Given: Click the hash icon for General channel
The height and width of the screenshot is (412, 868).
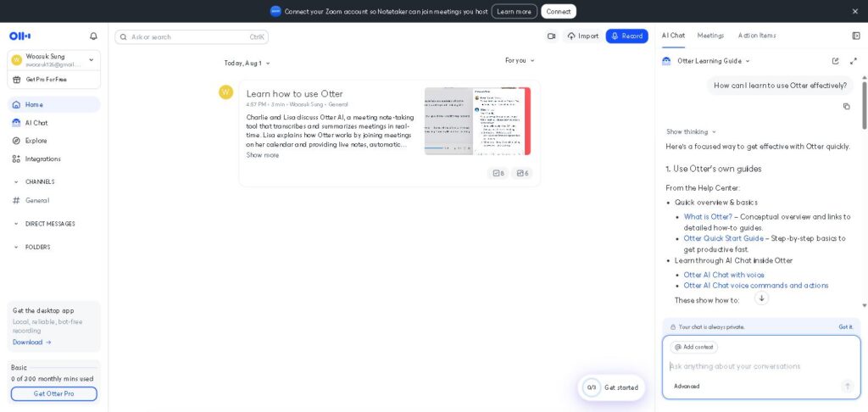Looking at the screenshot, I should click(x=16, y=200).
